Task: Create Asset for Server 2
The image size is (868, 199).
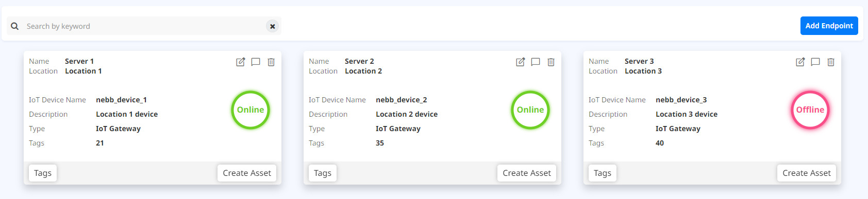Action: click(x=527, y=173)
